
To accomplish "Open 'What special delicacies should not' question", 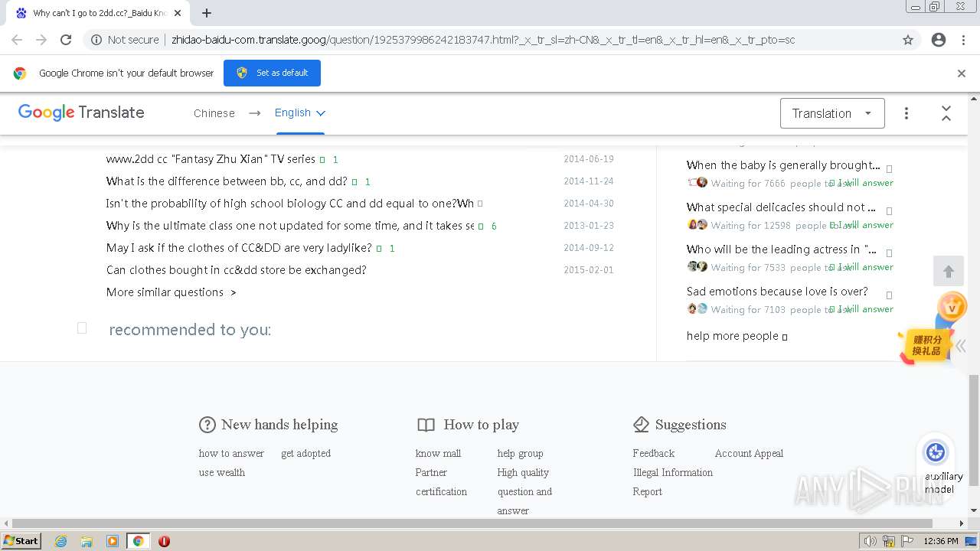I will pyautogui.click(x=781, y=207).
